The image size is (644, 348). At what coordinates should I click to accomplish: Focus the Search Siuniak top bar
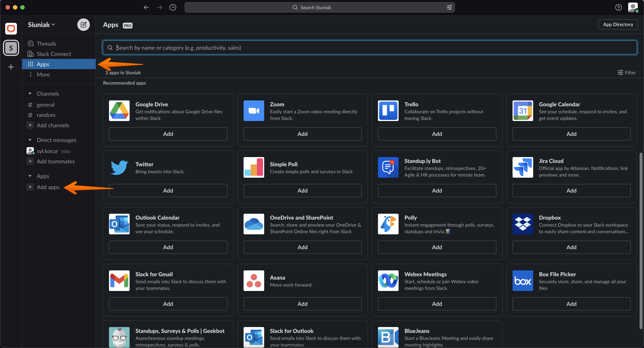click(319, 8)
